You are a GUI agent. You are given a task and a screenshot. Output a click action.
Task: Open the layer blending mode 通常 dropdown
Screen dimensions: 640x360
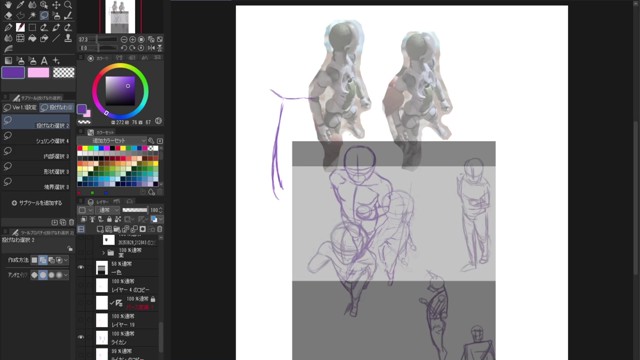[x=107, y=210]
